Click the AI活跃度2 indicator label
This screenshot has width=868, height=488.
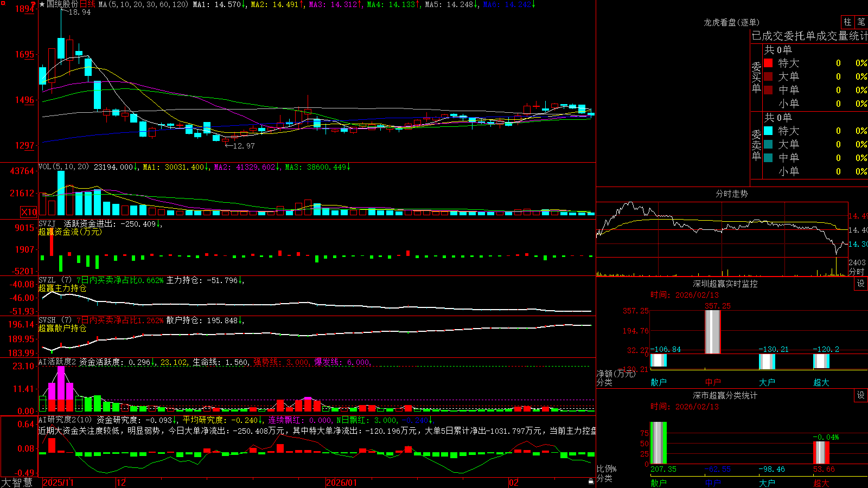[58, 362]
